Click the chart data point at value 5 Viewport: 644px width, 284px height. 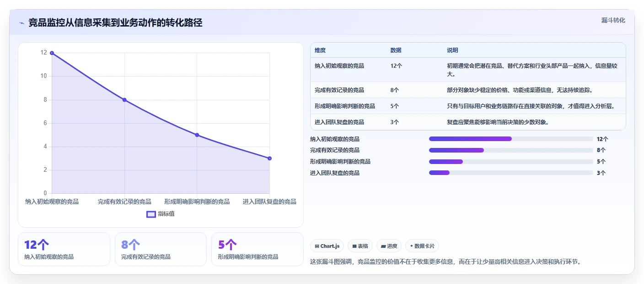(197, 135)
